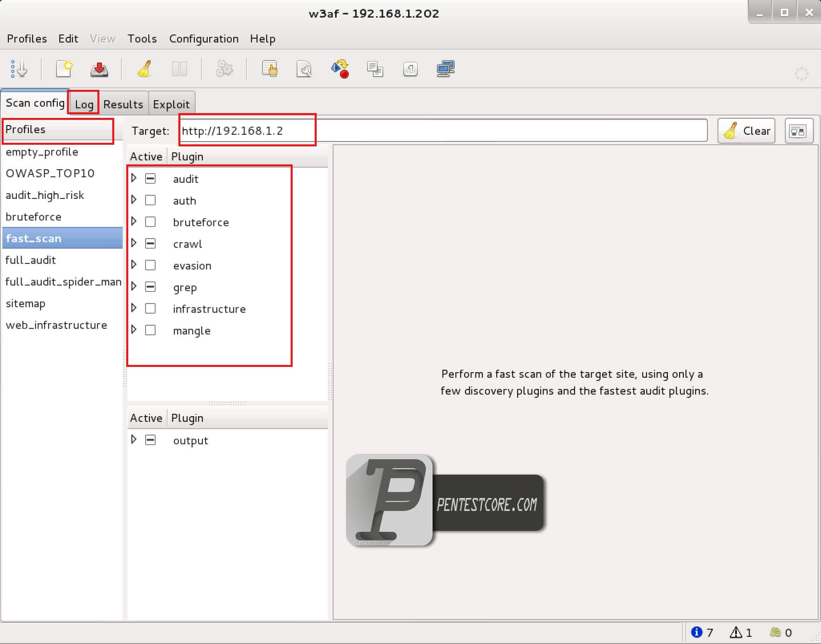
Task: Open the Help menu
Action: click(263, 38)
